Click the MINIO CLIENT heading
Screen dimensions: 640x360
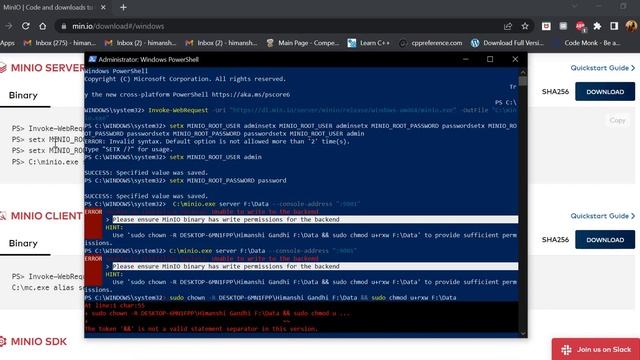click(47, 216)
